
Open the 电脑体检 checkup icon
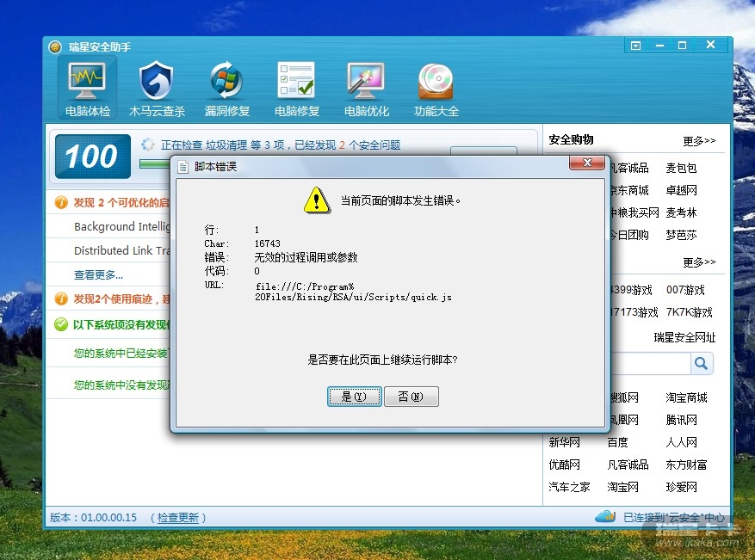tap(87, 88)
